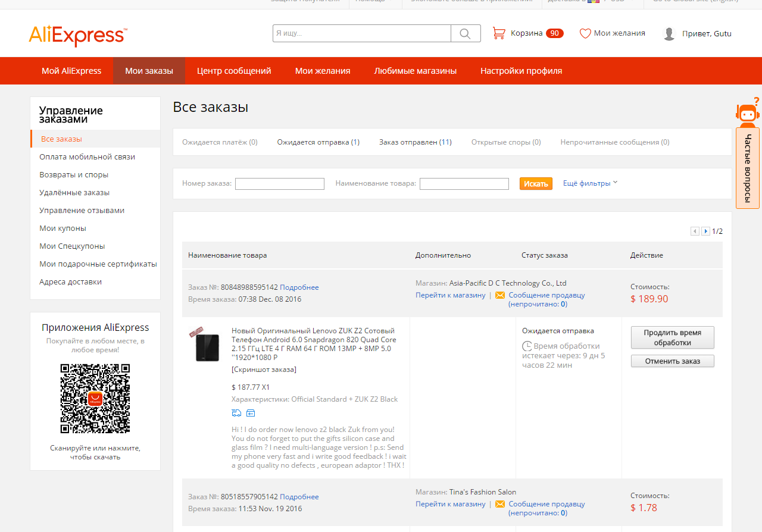Select 'Возвраты и споры' in sidebar
This screenshot has width=762, height=532.
74,175
